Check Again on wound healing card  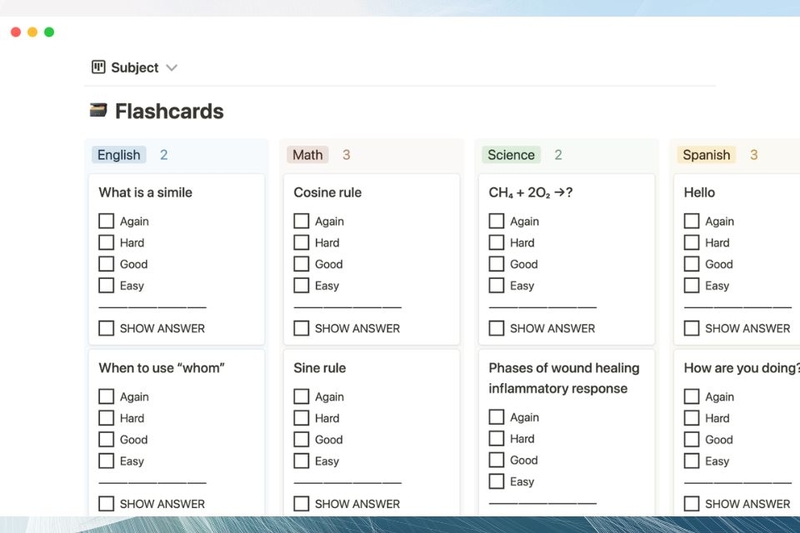[x=496, y=417]
